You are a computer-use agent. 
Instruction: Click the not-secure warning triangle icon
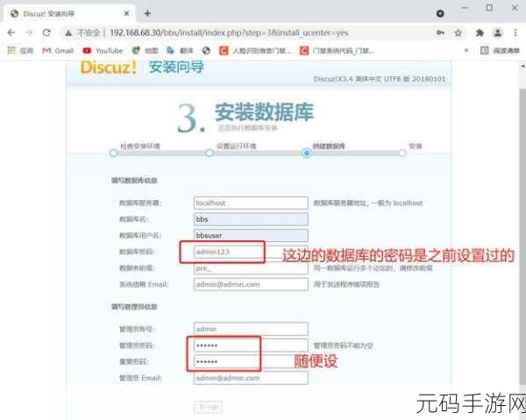pyautogui.click(x=68, y=32)
